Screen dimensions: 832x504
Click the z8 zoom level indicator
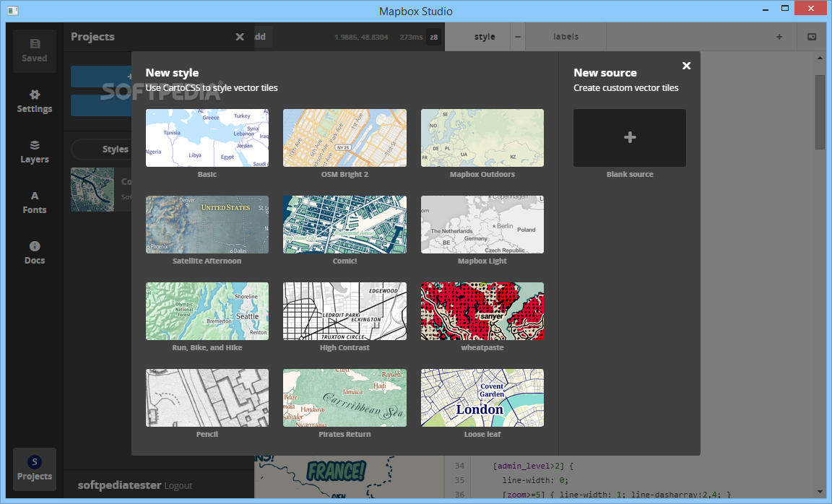pos(433,37)
